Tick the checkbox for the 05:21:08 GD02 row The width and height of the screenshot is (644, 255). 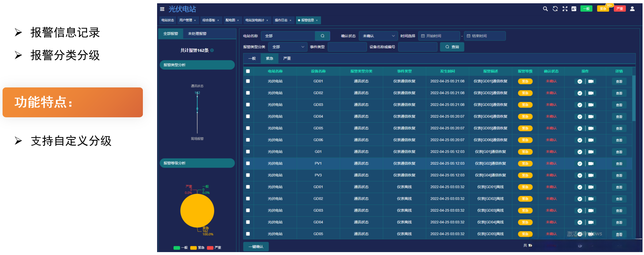click(x=248, y=93)
